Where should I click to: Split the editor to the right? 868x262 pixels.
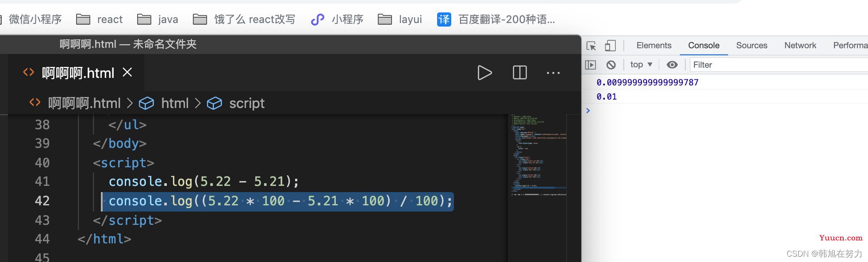pos(520,73)
